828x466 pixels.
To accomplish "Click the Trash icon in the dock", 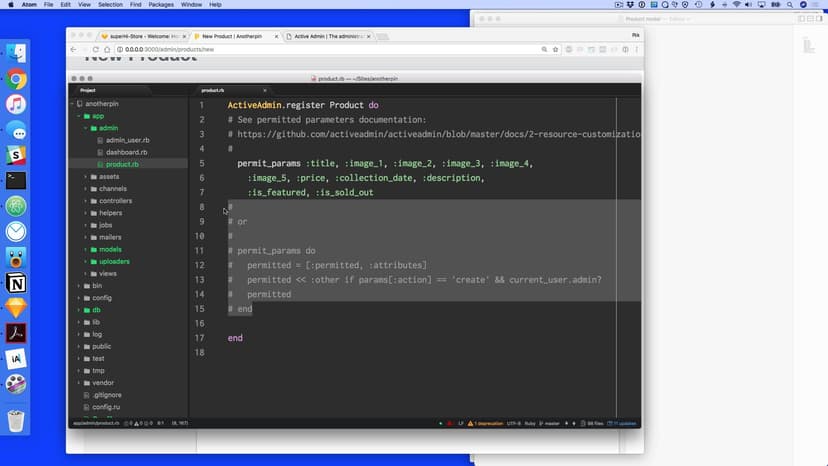I will (16, 421).
